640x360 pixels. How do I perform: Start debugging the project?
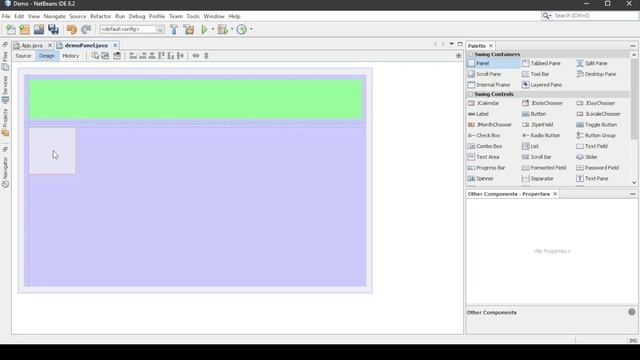pyautogui.click(x=223, y=29)
